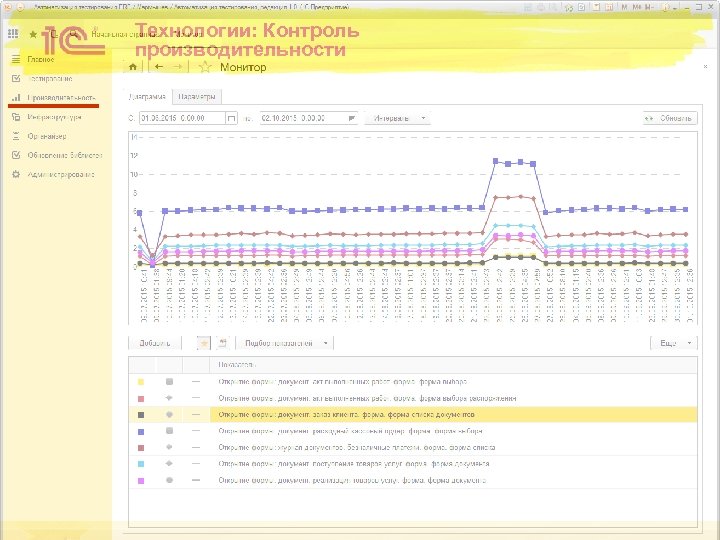The height and width of the screenshot is (540, 720).
Task: Click the M- memory button in title bar
Action: [649, 7]
